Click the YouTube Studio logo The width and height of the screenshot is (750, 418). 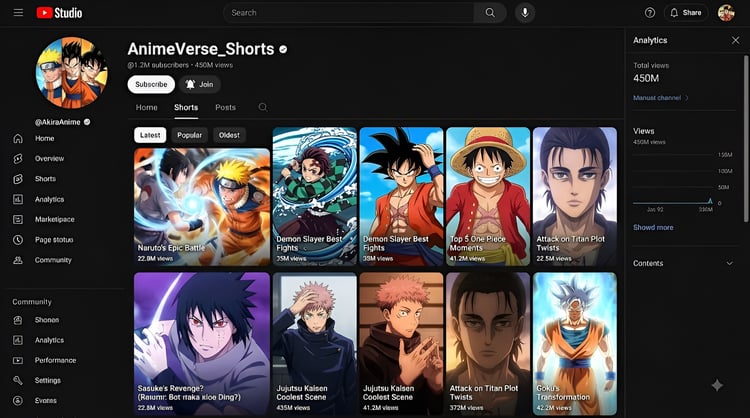pyautogui.click(x=59, y=13)
